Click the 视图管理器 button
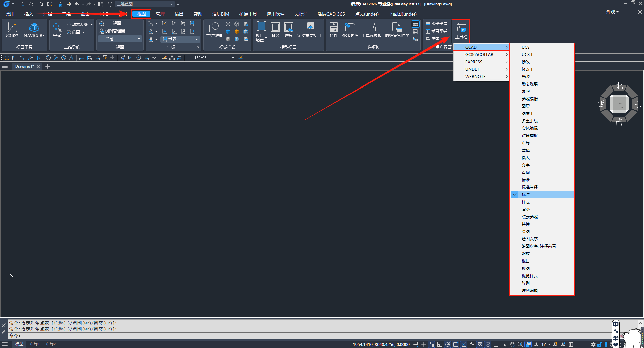The image size is (644, 348). [x=112, y=31]
